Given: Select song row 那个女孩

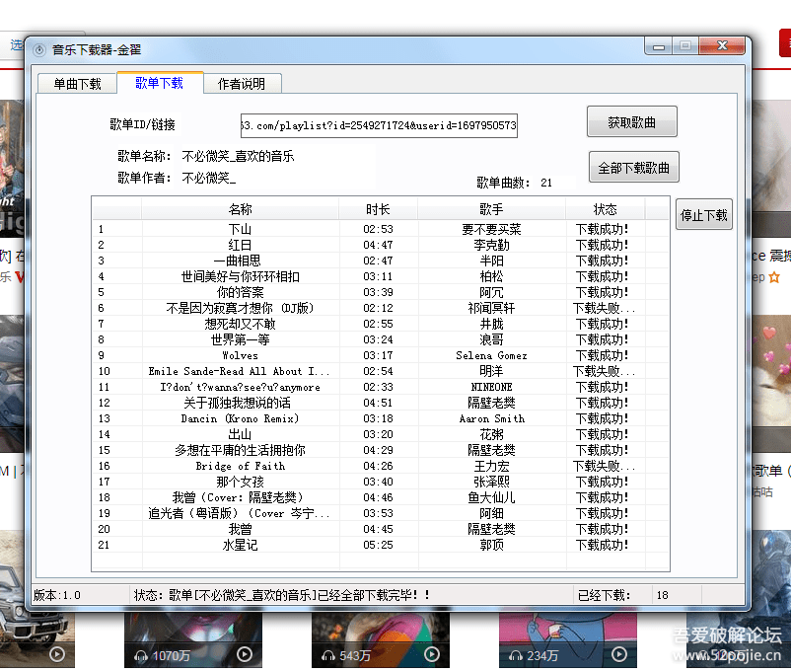Looking at the screenshot, I should tap(381, 482).
